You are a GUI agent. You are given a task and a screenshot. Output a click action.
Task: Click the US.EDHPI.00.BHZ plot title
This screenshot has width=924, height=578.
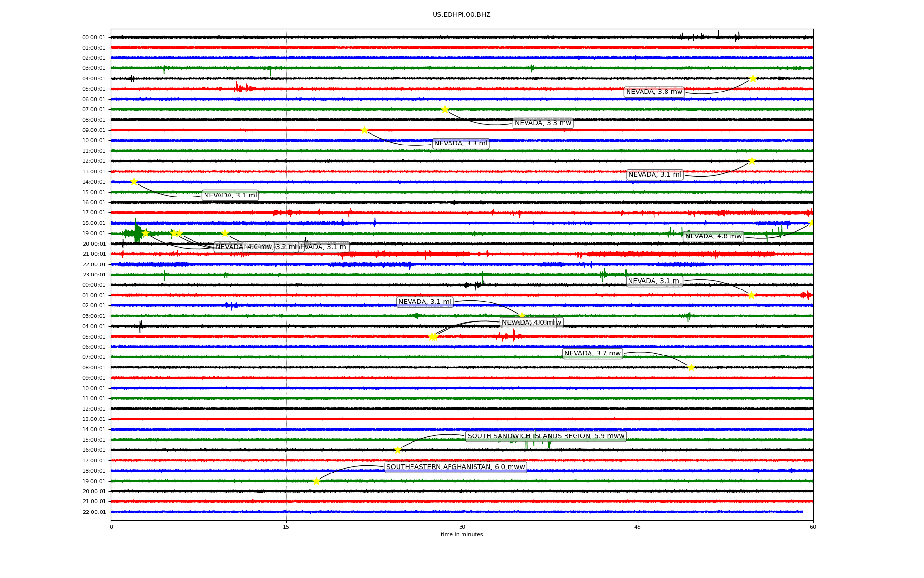(x=462, y=15)
